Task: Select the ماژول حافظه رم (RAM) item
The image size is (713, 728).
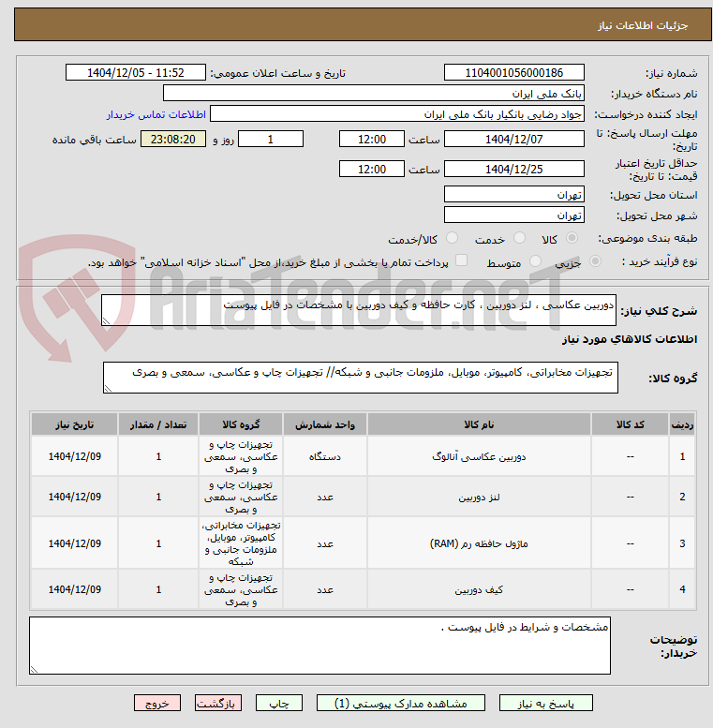Action: 479,543
